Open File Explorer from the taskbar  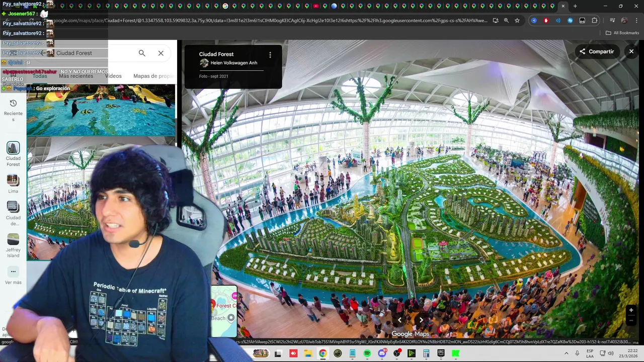[308, 353]
